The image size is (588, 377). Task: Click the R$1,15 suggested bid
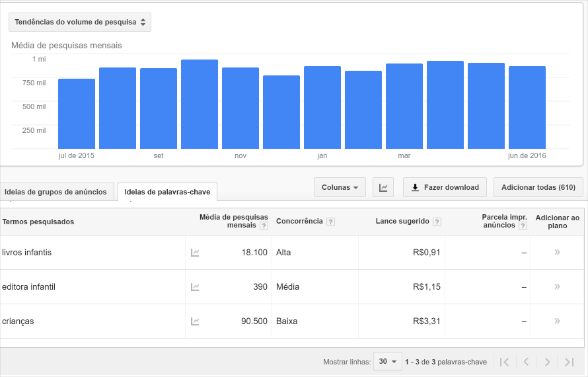[426, 287]
